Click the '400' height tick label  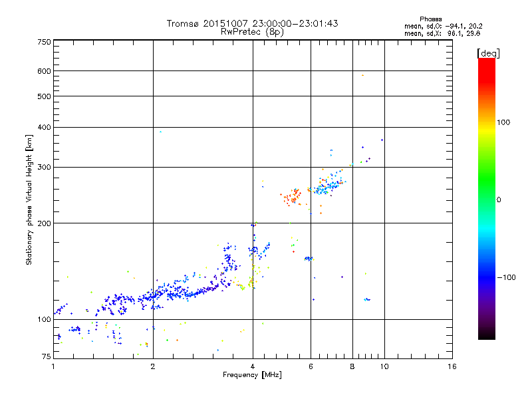pos(44,128)
